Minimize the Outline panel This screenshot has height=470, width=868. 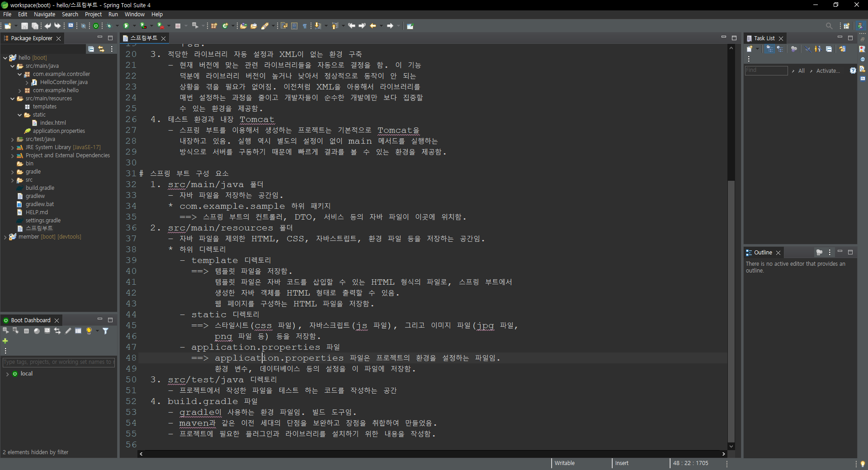pos(840,252)
